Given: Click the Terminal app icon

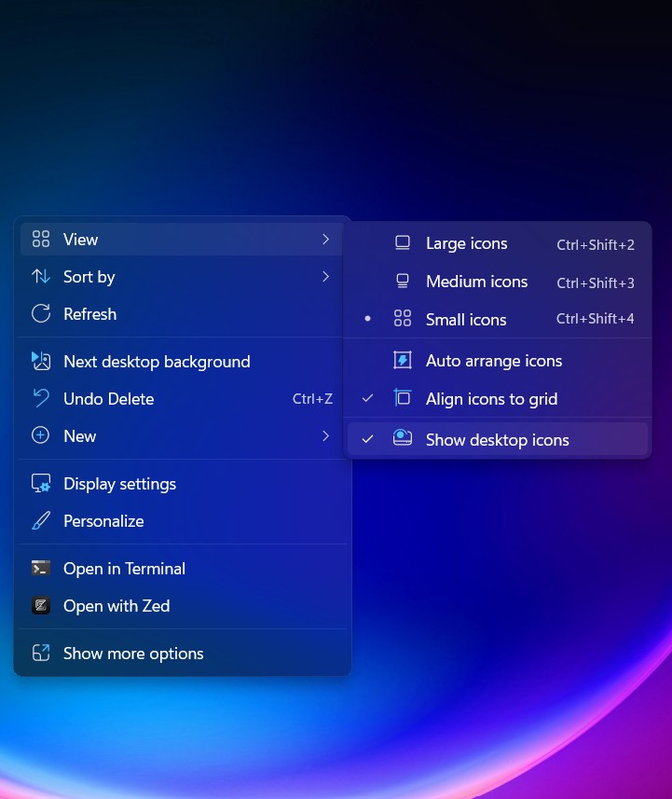Looking at the screenshot, I should point(41,568).
